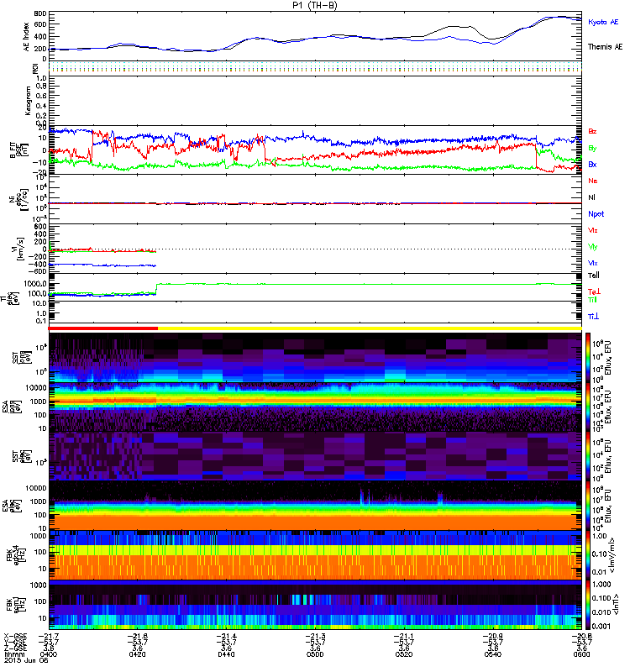Click the yellow segment of the status bar
The height and width of the screenshot is (672, 630).
click(x=370, y=328)
